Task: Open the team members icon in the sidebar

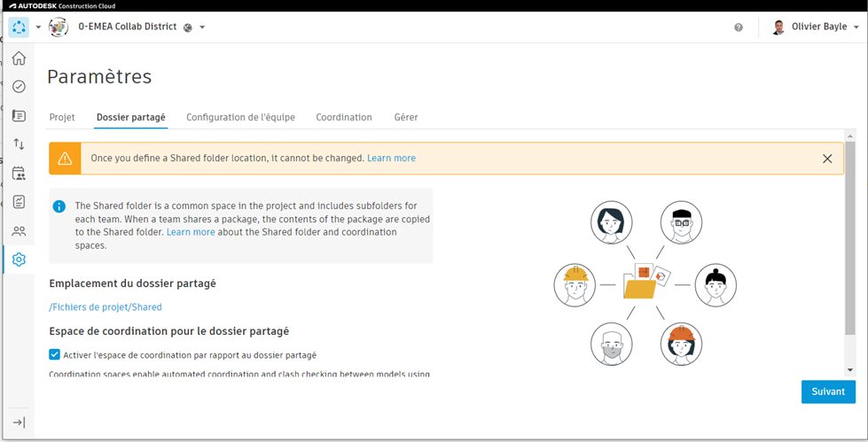Action: tap(19, 230)
